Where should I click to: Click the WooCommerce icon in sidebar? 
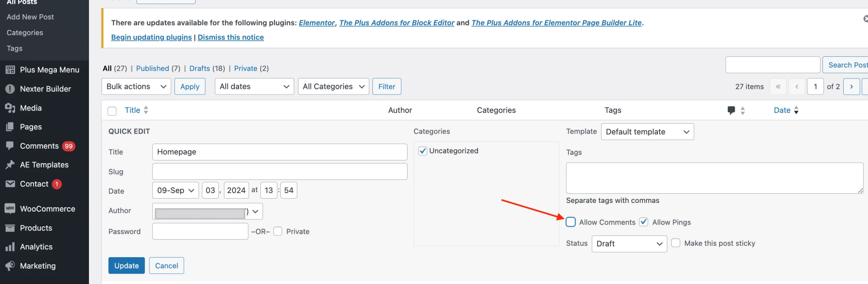(10, 209)
